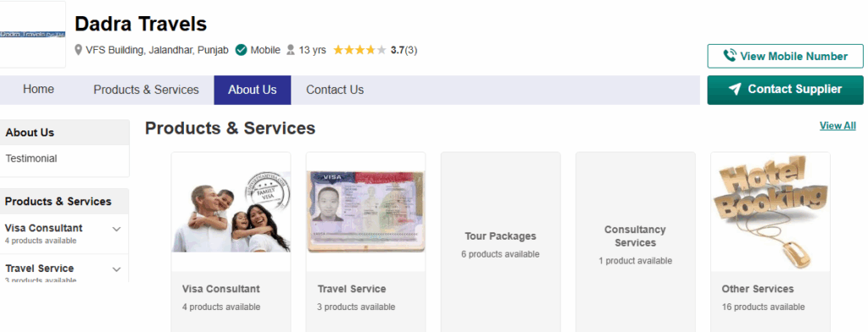The width and height of the screenshot is (868, 332).
Task: Switch to the Contact Us tab
Action: [x=335, y=90]
